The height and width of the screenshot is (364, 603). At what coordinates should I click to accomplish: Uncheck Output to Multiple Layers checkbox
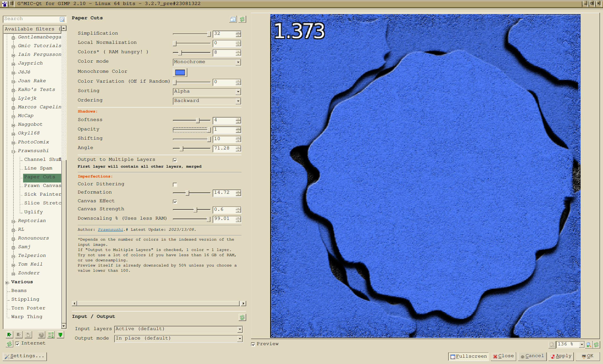(175, 160)
